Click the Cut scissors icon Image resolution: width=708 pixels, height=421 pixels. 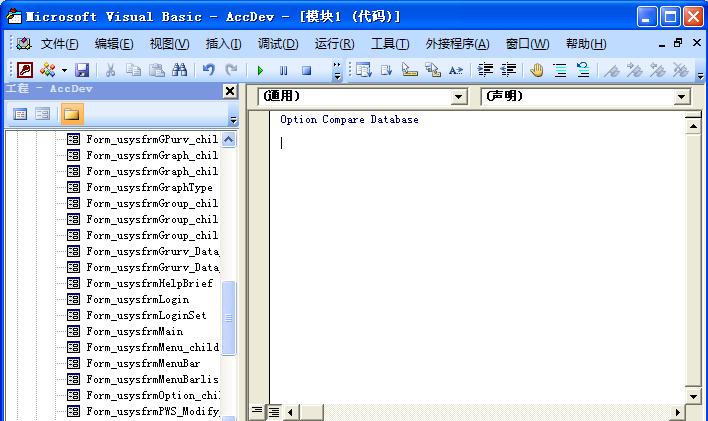click(110, 70)
